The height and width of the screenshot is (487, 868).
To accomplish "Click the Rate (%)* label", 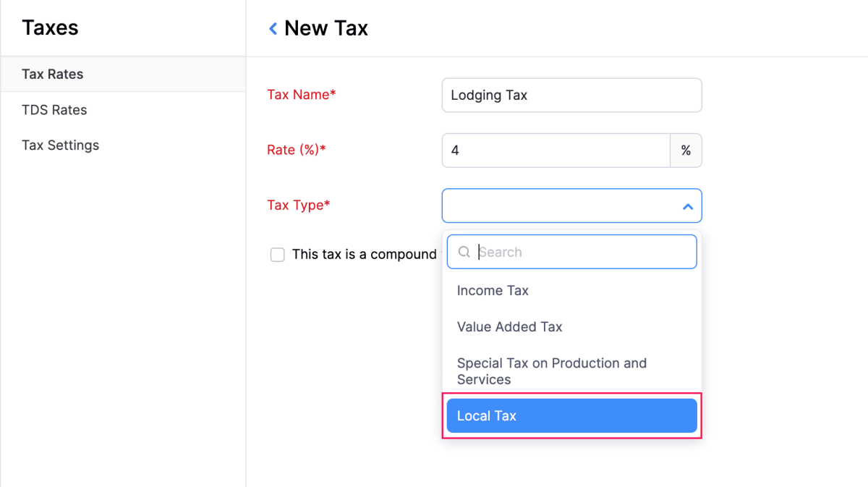I will point(297,150).
